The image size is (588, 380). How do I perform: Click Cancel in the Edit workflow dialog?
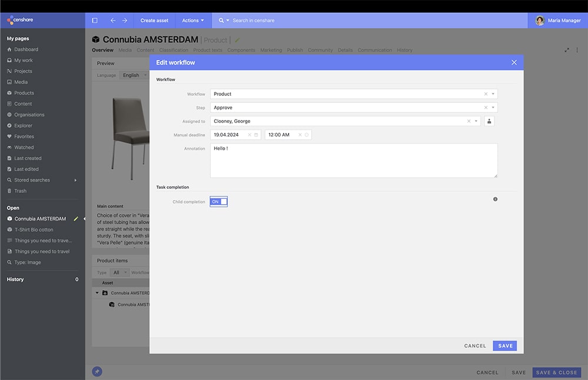coord(475,346)
